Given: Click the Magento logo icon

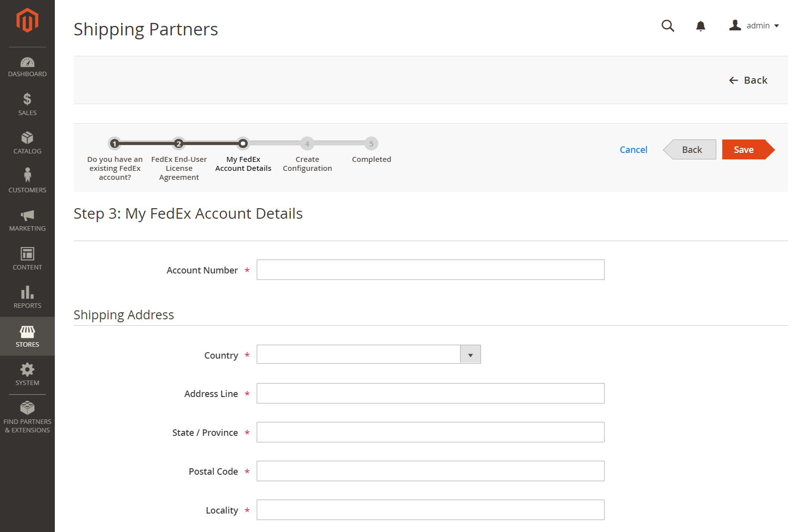Looking at the screenshot, I should coord(27,20).
